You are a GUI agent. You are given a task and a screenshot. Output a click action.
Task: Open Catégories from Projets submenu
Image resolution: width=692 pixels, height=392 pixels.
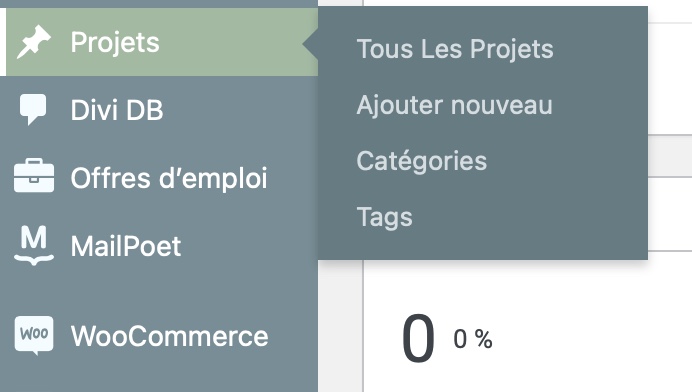[422, 161]
